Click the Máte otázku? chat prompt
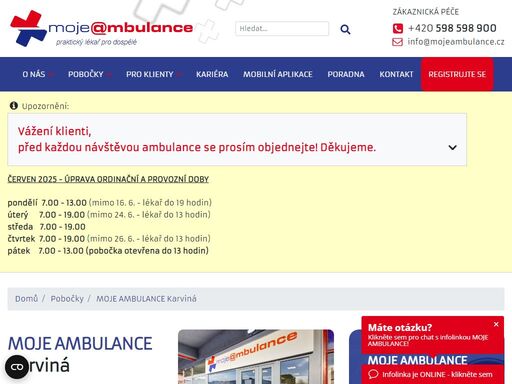Screen dimensions: 512x384 pyautogui.click(x=432, y=335)
